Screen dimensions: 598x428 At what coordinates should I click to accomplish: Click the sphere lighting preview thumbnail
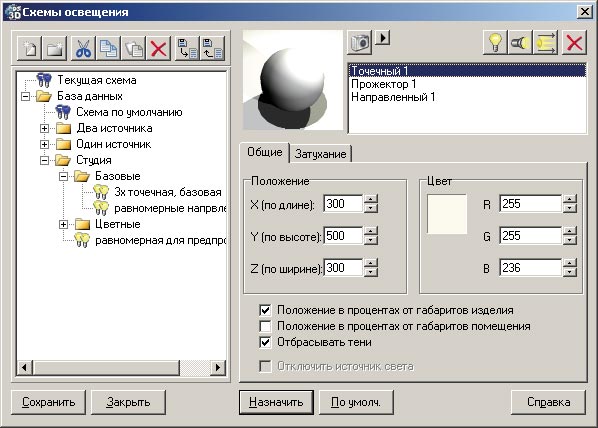293,80
